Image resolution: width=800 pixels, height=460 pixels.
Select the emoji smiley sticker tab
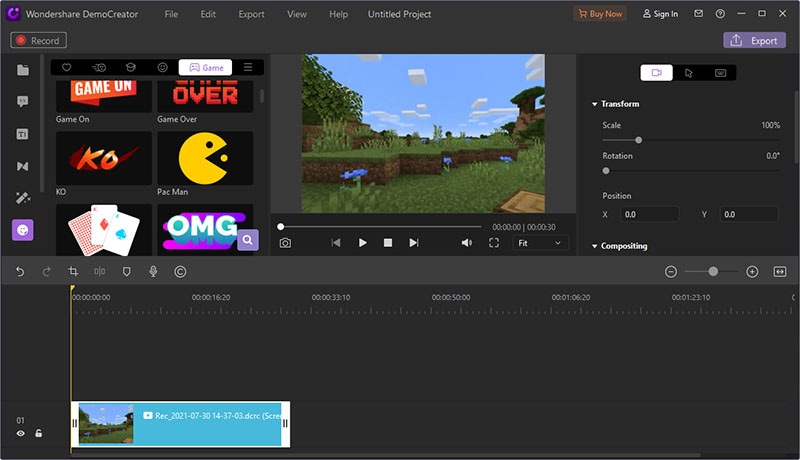pos(162,67)
